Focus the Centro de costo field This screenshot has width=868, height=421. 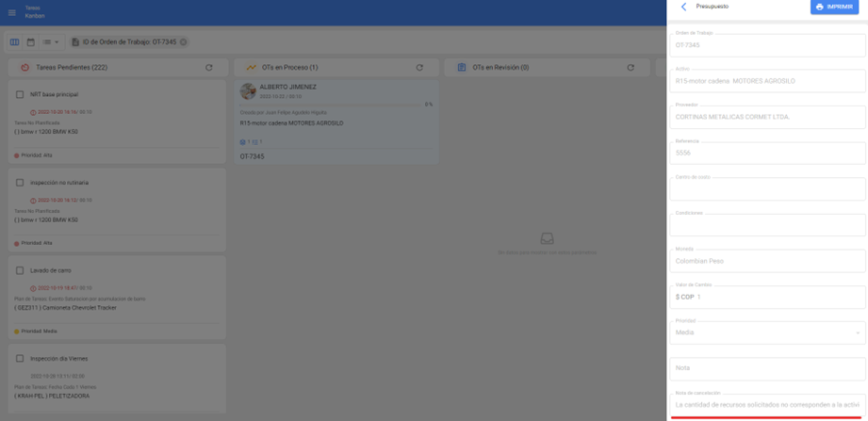pyautogui.click(x=766, y=189)
